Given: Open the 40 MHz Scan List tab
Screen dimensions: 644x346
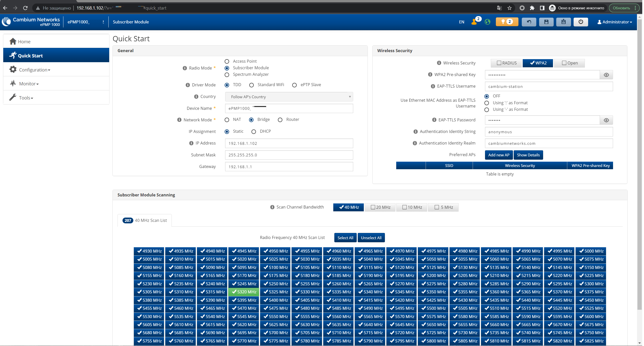Looking at the screenshot, I should click(145, 220).
